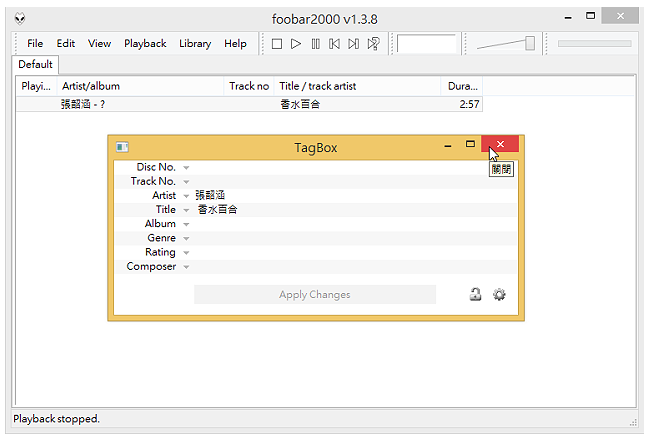Sort by Title / track artist header
Viewport: 655px width, 440px height.
357,86
